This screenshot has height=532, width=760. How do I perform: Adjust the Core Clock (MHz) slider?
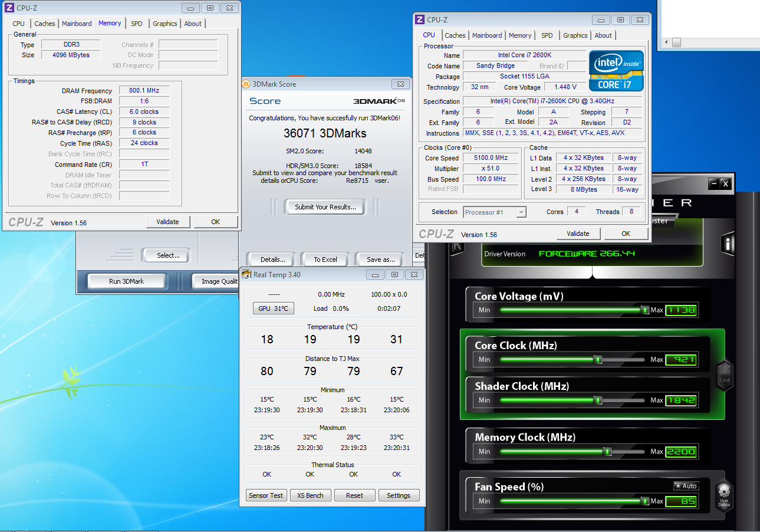(598, 359)
